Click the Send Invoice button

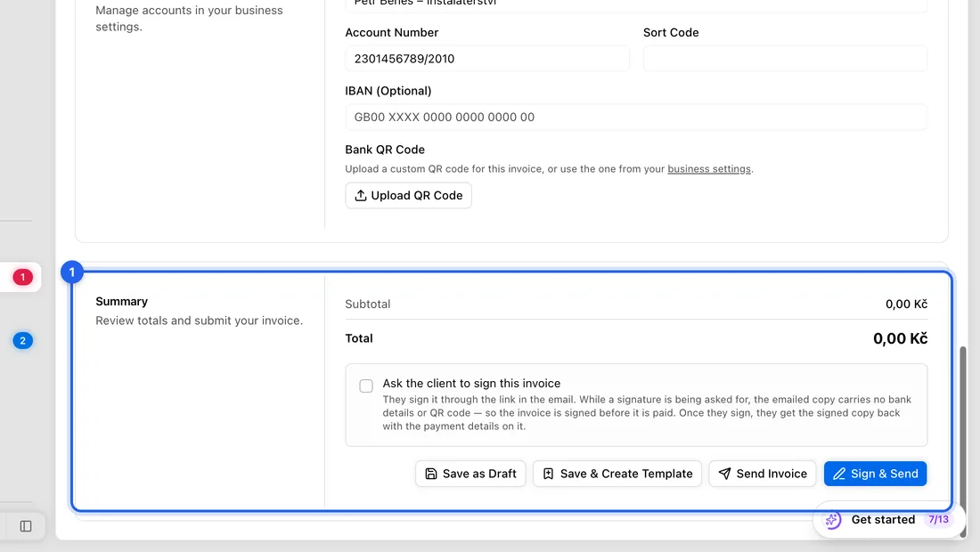(763, 474)
